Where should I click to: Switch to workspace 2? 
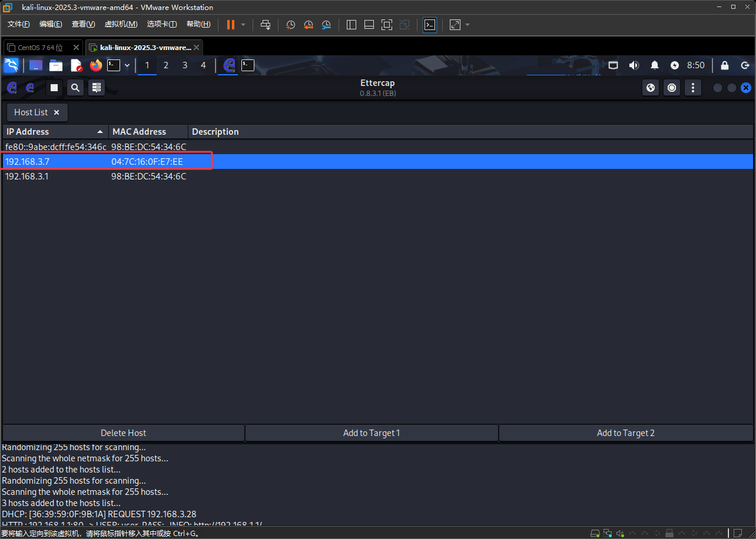pyautogui.click(x=166, y=65)
